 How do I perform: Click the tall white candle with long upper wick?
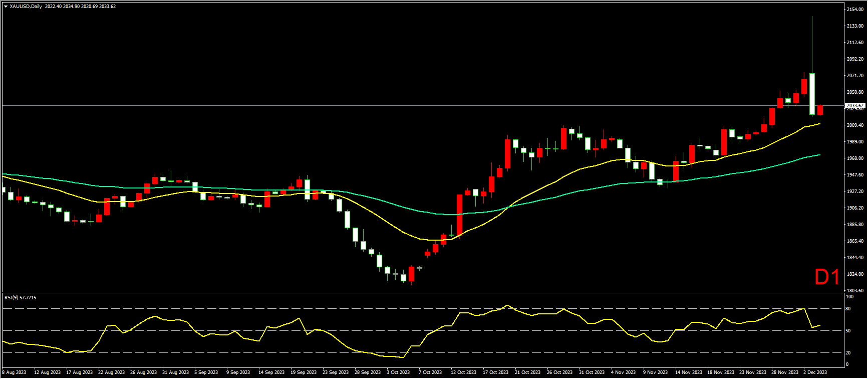(x=812, y=94)
